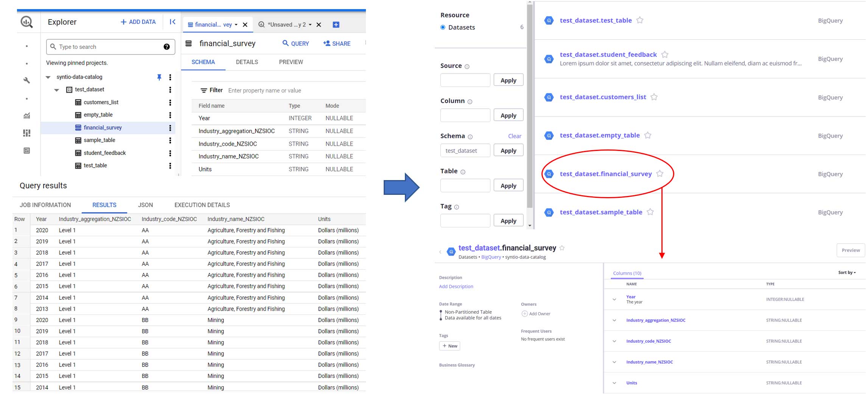Expand the Industry_aggregation_NZSIOC column row
868x398 pixels.
click(x=614, y=320)
